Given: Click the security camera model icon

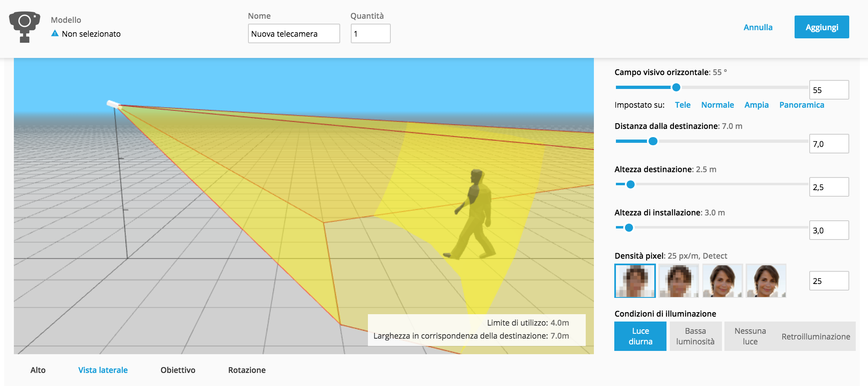Looking at the screenshot, I should pos(24,27).
